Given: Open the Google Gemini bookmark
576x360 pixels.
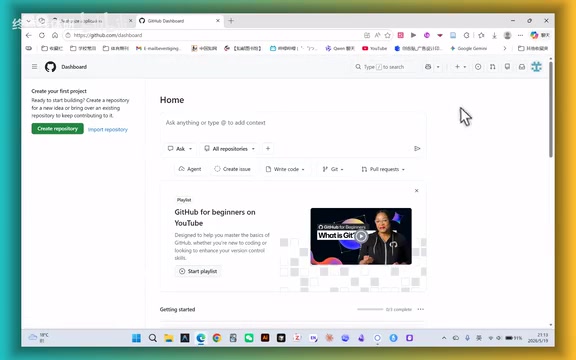Looking at the screenshot, I should (468, 48).
